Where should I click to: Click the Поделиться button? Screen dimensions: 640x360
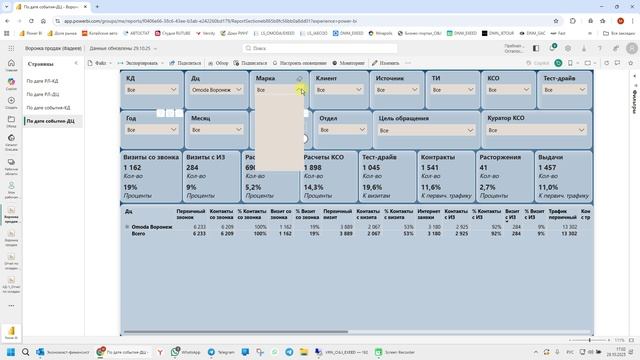click(x=185, y=63)
